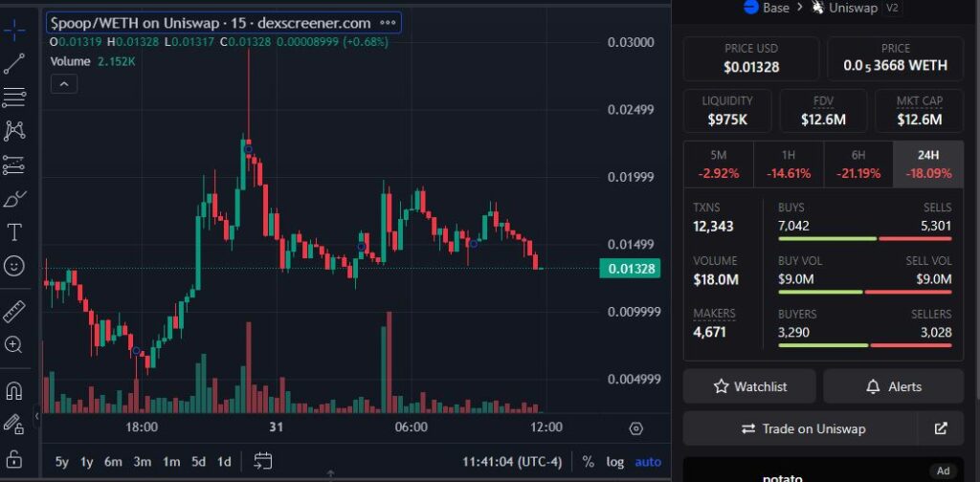Select the 24H price change tab
This screenshot has width=980, height=482.
tap(928, 164)
